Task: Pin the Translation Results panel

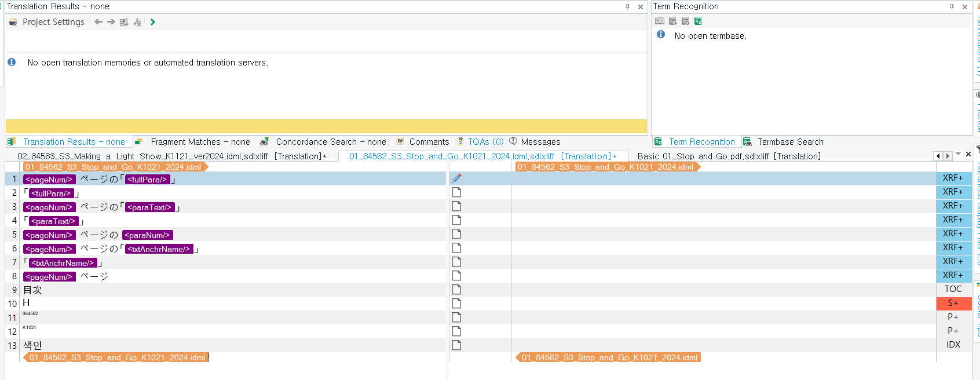Action: 627,7
